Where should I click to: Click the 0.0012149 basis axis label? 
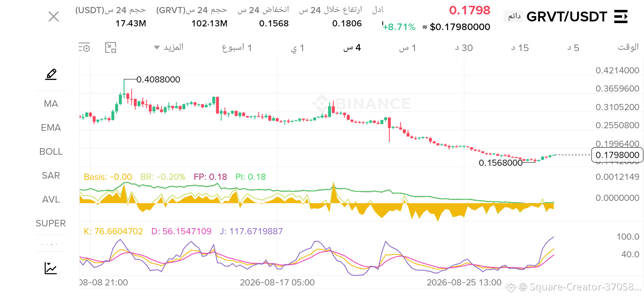pyautogui.click(x=617, y=177)
